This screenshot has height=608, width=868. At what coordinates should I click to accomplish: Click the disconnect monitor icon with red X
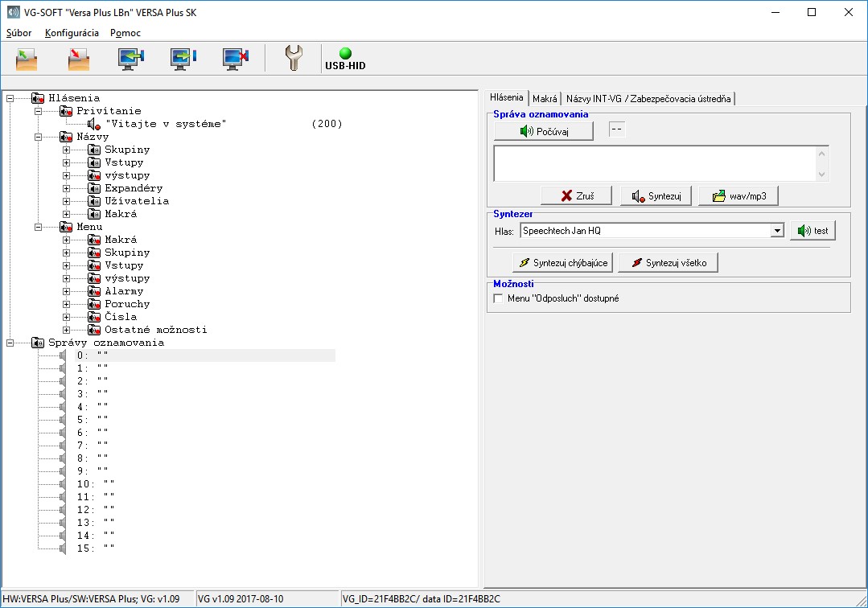(x=236, y=59)
